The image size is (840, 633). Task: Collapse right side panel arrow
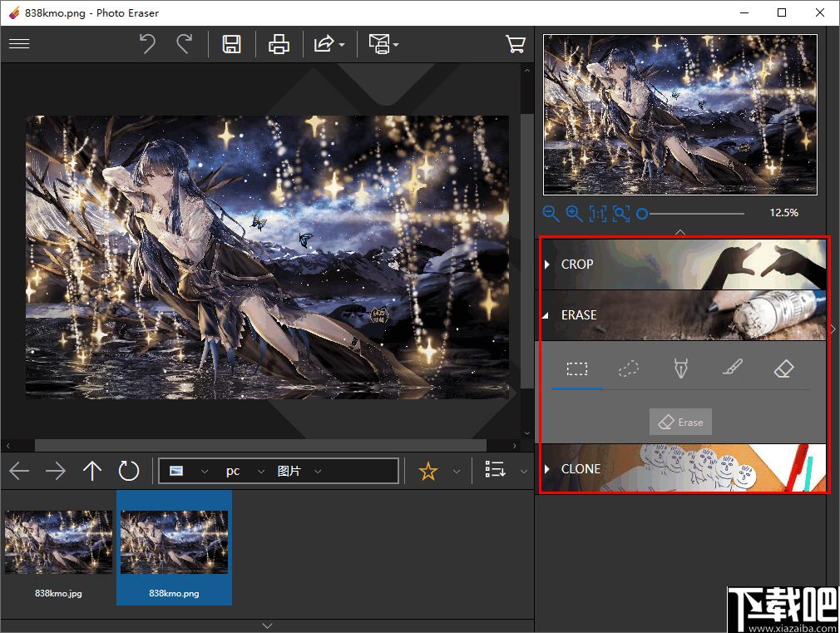(833, 329)
